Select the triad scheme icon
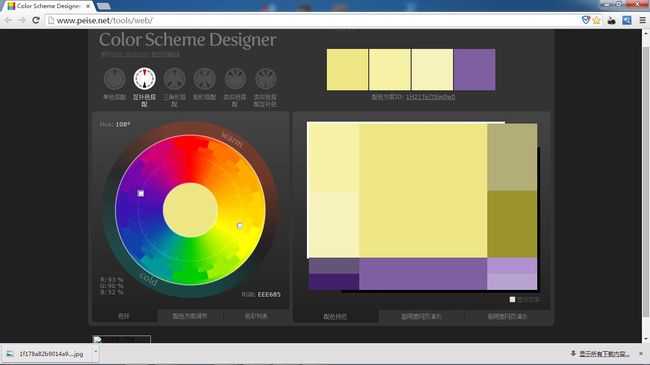 coord(175,79)
